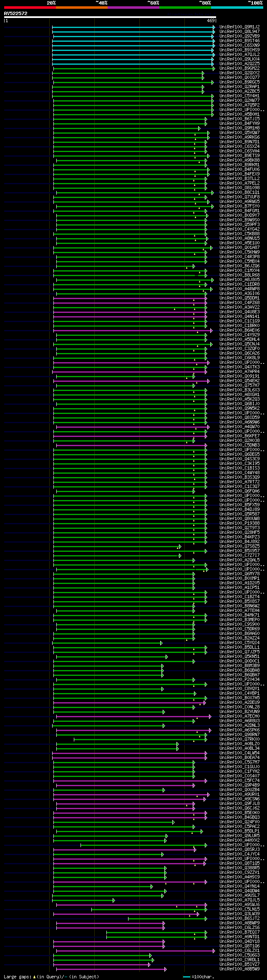Image resolution: width=267 pixels, height=980 pixels.
Task: Select the UniRef100_B8C1Q1 entry
Action: pyautogui.click(x=239, y=192)
